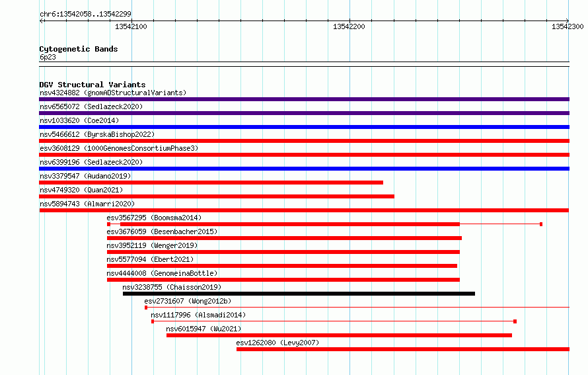Screen dimensions: 588x375
Task: Open nsv3238755 (Chaisson2019) label
Action: pyautogui.click(x=172, y=287)
